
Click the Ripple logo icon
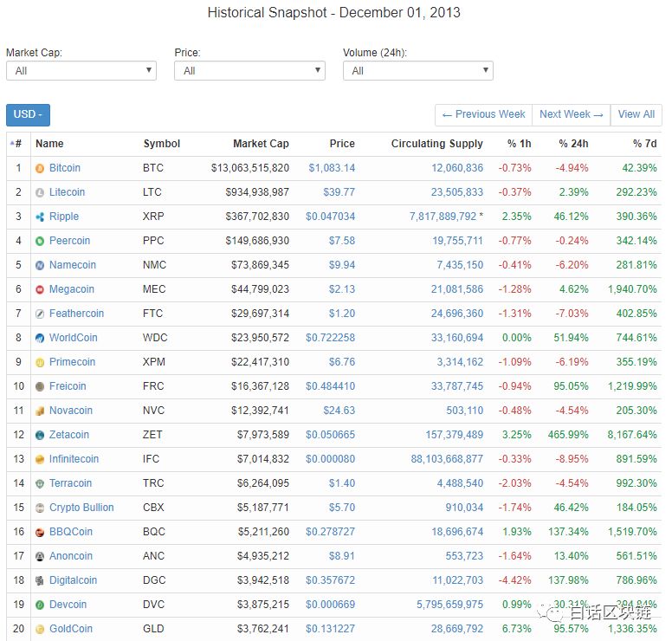40,217
